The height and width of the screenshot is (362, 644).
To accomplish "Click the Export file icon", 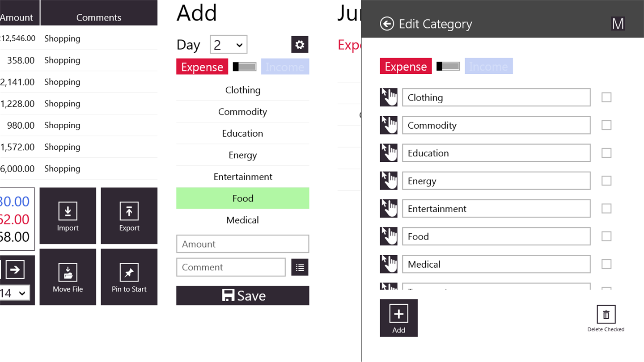I will [129, 211].
